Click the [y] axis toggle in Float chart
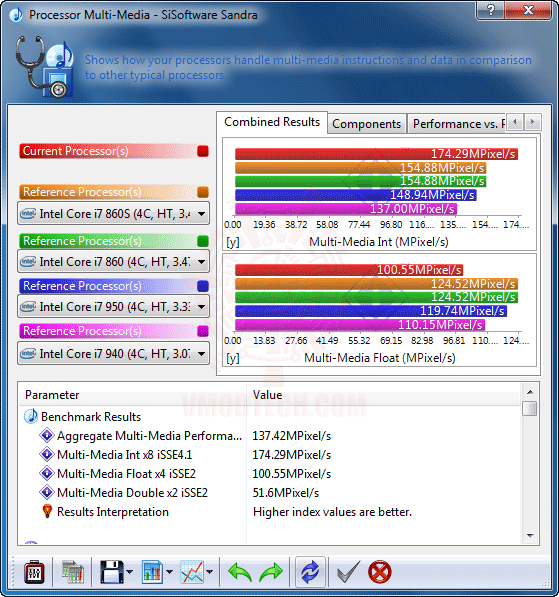The width and height of the screenshot is (559, 597). (233, 358)
